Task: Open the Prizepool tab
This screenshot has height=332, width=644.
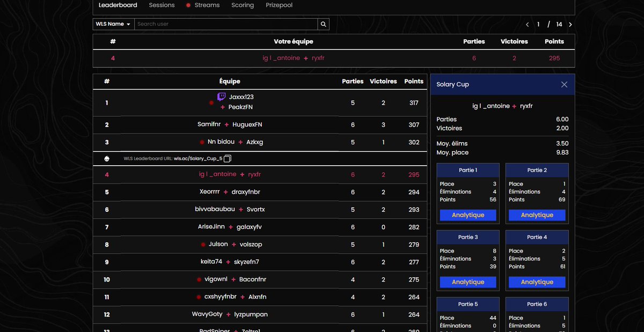Action: pyautogui.click(x=279, y=5)
